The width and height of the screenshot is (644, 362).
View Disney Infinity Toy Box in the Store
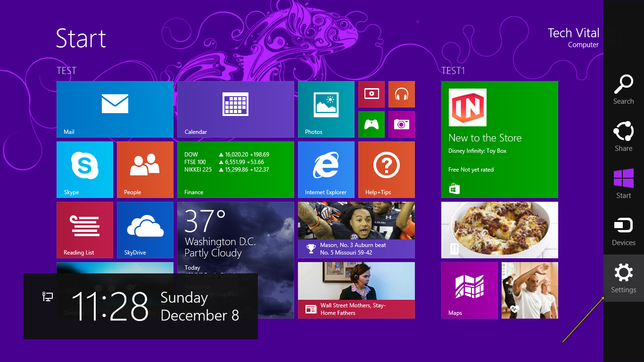[499, 139]
